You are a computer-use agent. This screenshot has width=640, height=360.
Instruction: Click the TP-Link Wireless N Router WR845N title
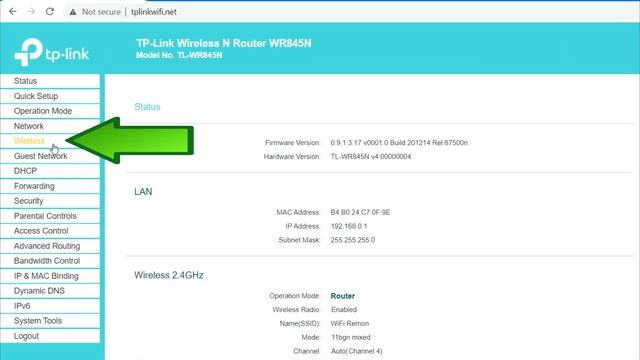click(x=224, y=43)
